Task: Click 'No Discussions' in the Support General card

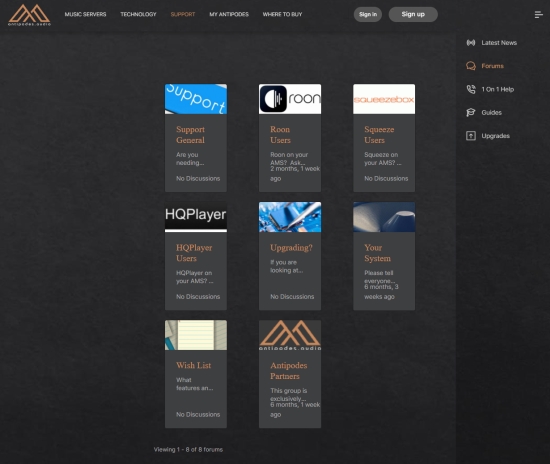Action: click(198, 179)
